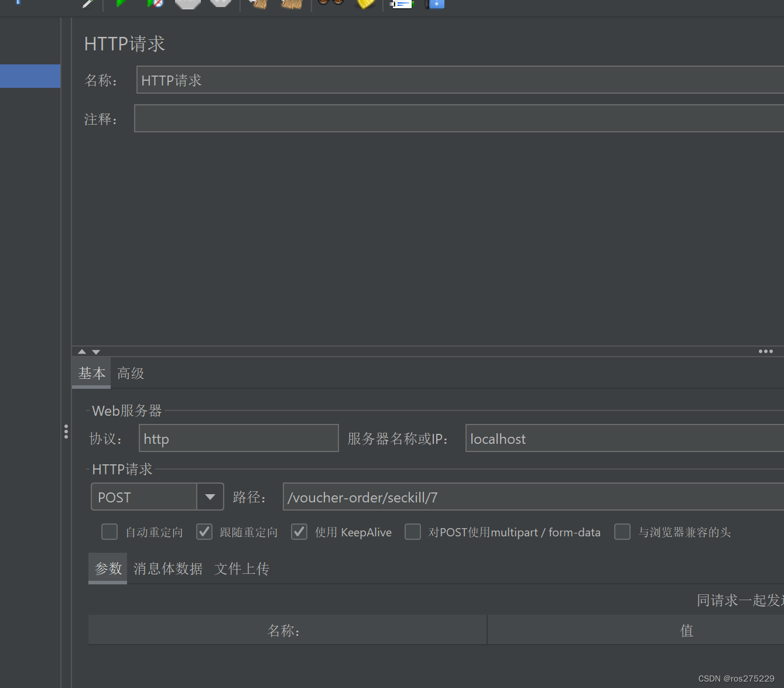Open the 参数 tab
Screen dimensions: 784x688
[108, 569]
